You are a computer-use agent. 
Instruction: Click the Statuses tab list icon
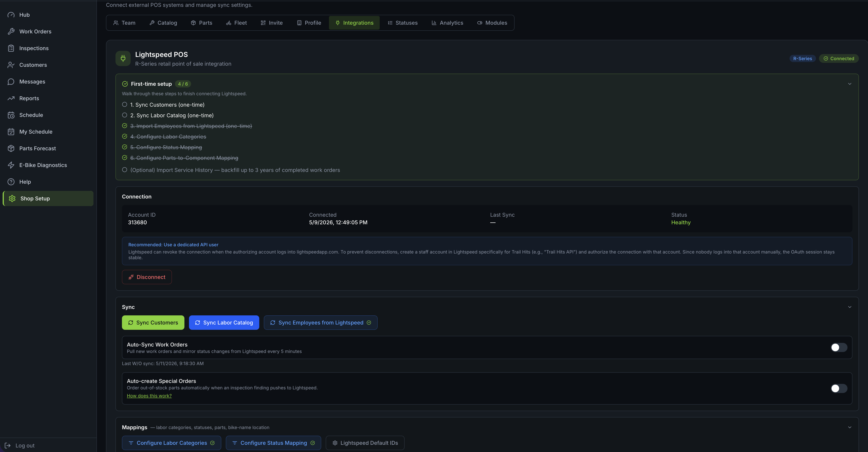coord(390,23)
